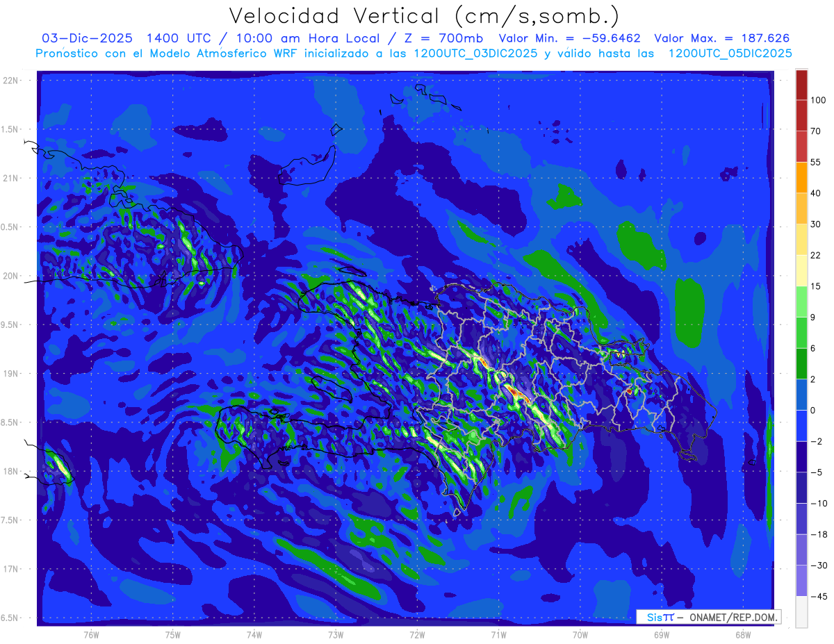Click the '0.5N' latitude label
The height and width of the screenshot is (644, 834).
pos(10,227)
